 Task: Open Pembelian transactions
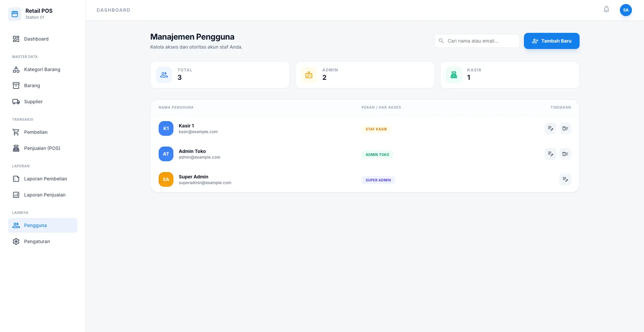(36, 132)
